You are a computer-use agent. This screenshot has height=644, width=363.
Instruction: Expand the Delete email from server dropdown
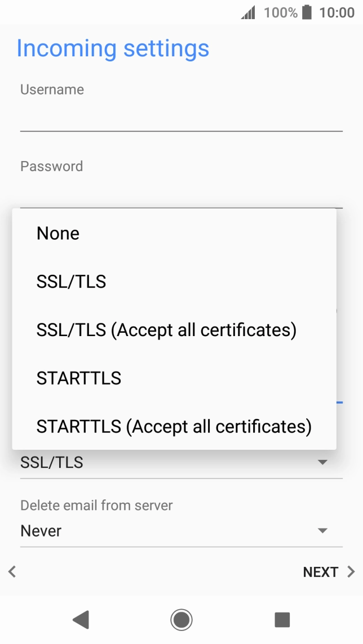pos(180,531)
